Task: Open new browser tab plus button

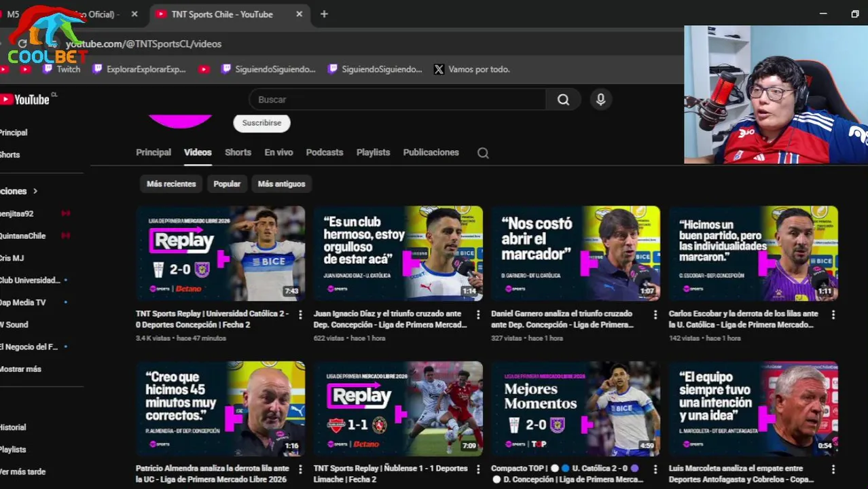Action: [x=324, y=14]
